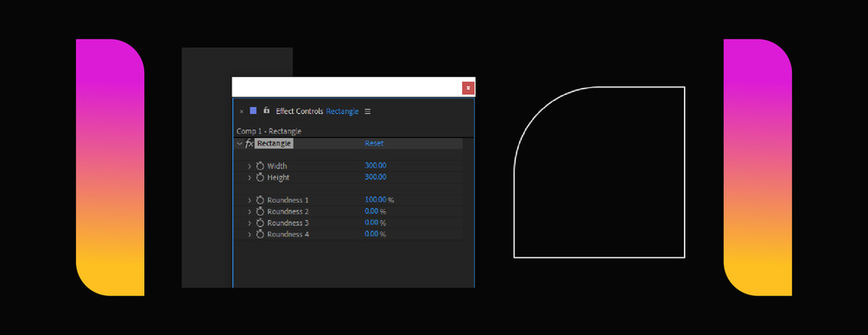Click the purple layer label color square
The image size is (868, 335).
(x=254, y=111)
